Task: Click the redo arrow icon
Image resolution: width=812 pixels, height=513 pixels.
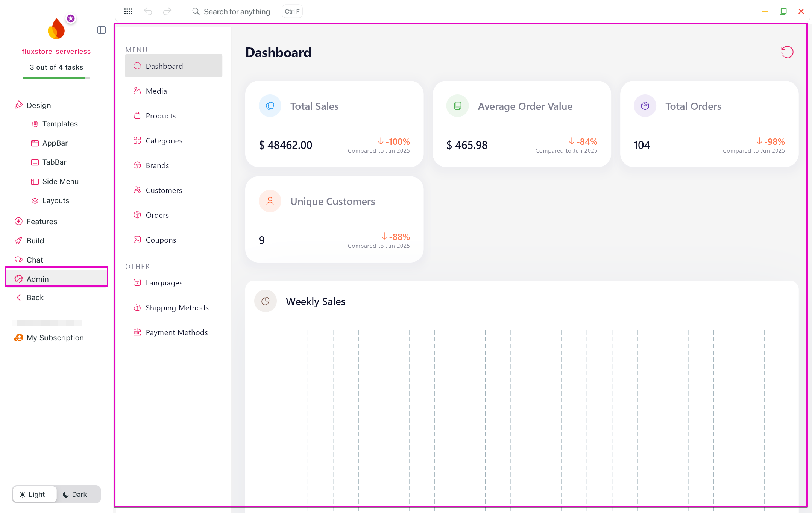Action: point(167,11)
